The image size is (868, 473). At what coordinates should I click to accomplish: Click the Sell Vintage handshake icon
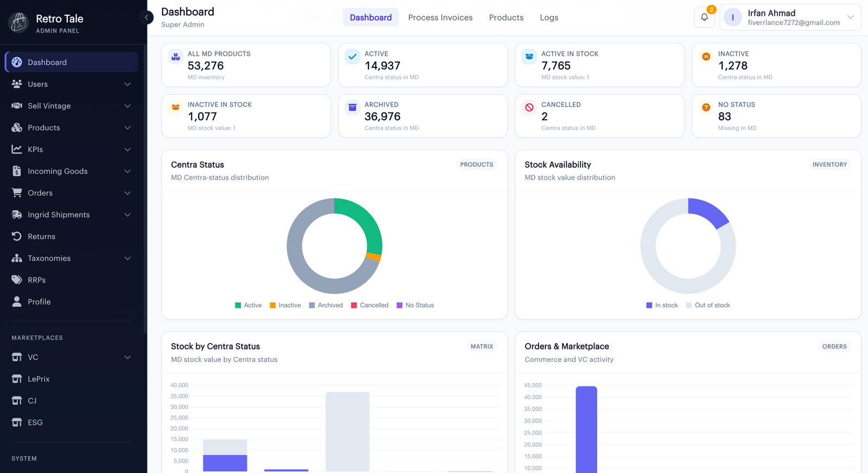pyautogui.click(x=17, y=105)
